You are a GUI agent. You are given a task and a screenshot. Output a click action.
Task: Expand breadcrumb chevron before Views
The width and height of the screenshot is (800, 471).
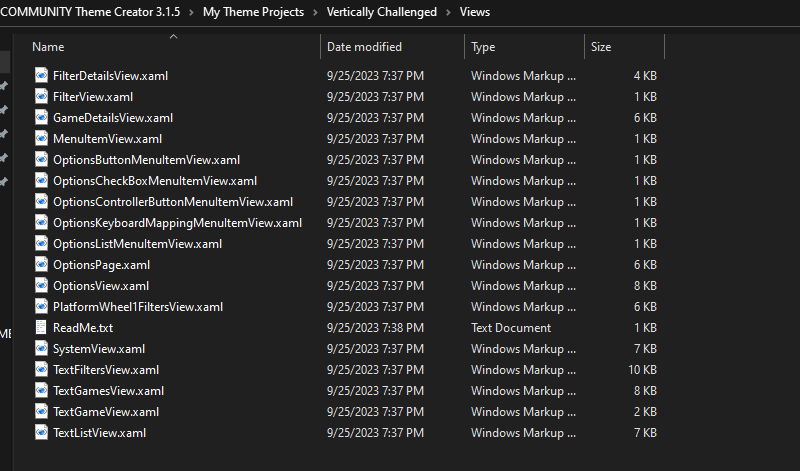pos(448,12)
